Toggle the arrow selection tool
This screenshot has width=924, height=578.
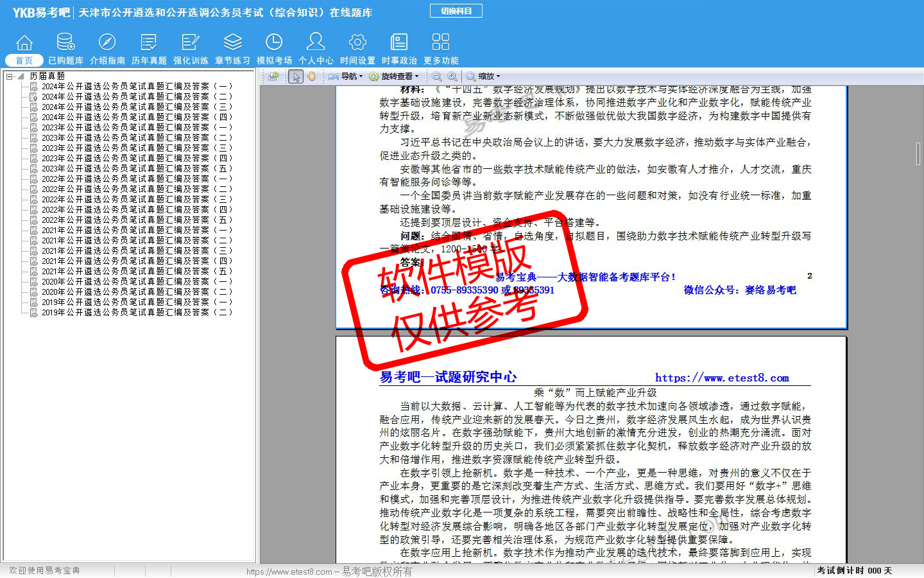(296, 76)
